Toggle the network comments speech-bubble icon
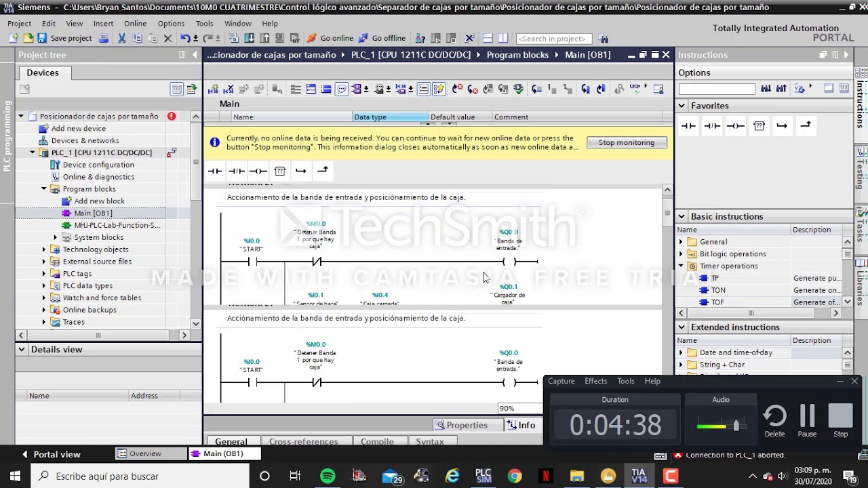The image size is (868, 488). tap(341, 89)
